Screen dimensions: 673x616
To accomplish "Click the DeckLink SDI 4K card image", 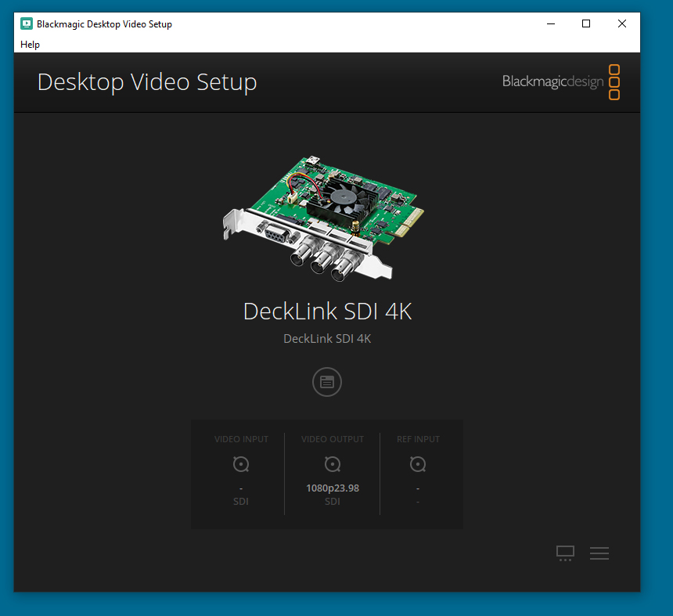I will click(x=323, y=218).
